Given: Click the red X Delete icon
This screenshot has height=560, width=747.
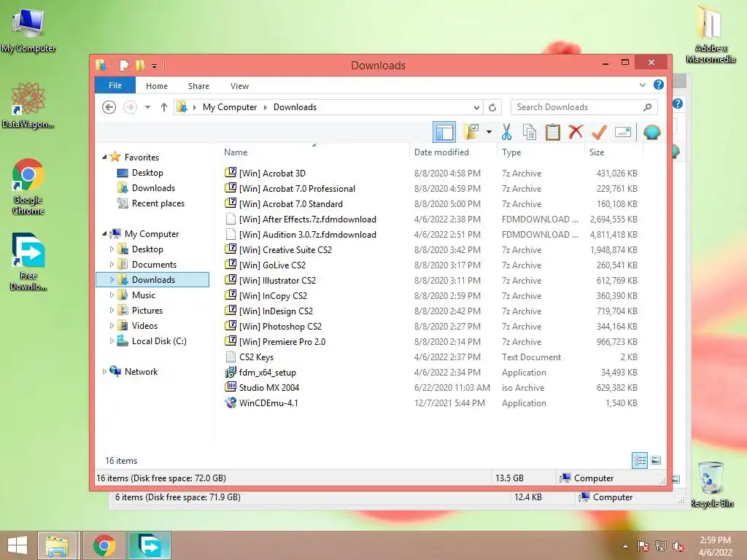Looking at the screenshot, I should coord(576,132).
